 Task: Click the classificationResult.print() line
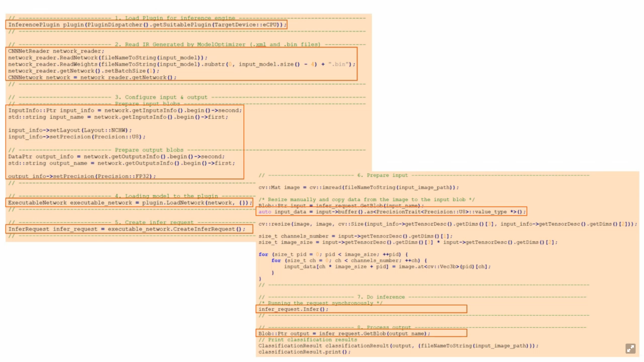tap(304, 352)
